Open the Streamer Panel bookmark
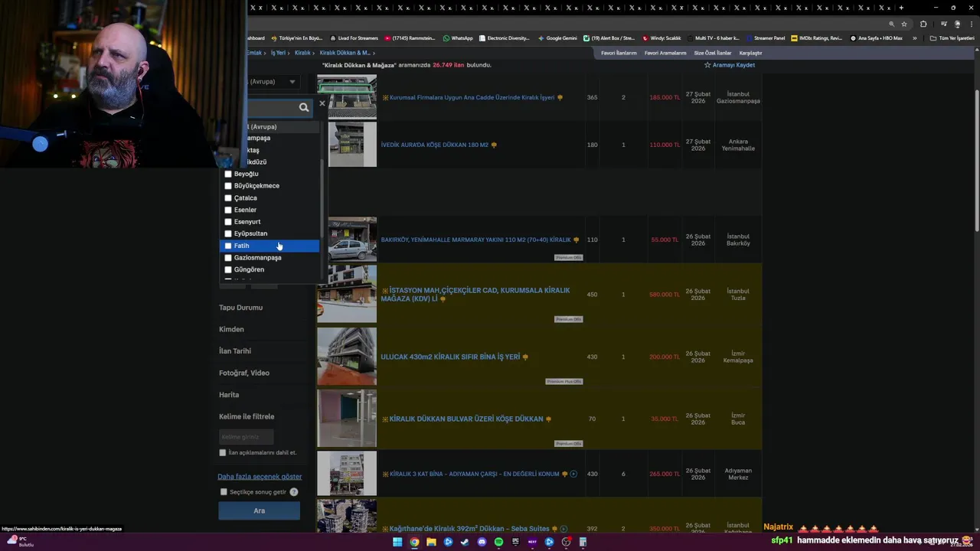 click(x=765, y=37)
